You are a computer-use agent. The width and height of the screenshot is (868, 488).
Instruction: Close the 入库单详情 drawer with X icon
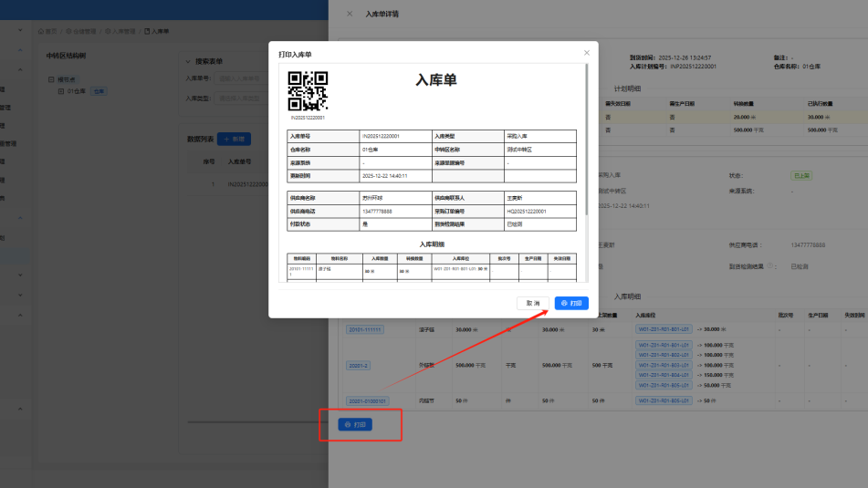click(350, 14)
